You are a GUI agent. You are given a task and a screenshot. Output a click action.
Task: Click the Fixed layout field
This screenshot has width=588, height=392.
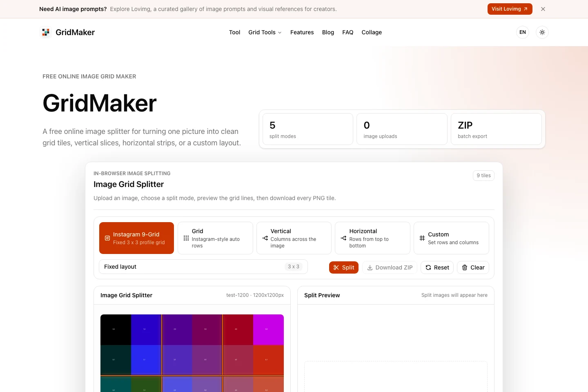pyautogui.click(x=203, y=267)
